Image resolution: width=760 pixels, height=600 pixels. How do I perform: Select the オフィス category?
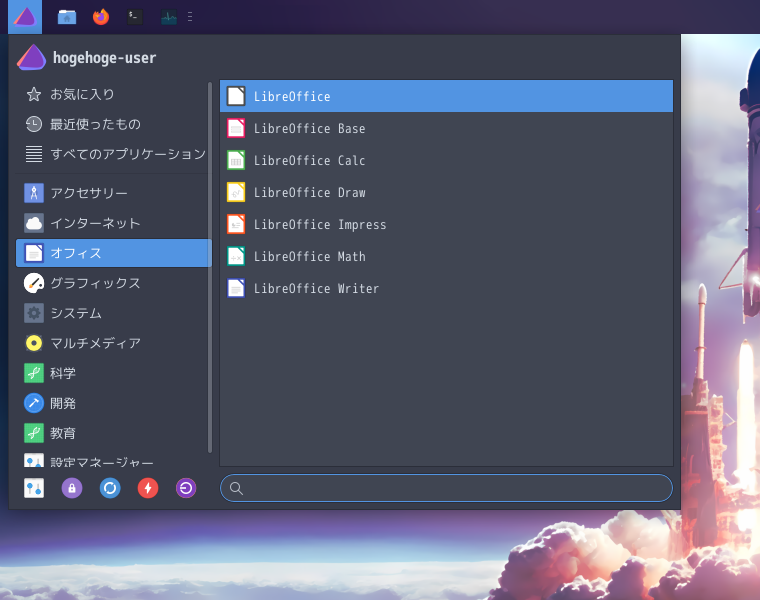tap(114, 253)
